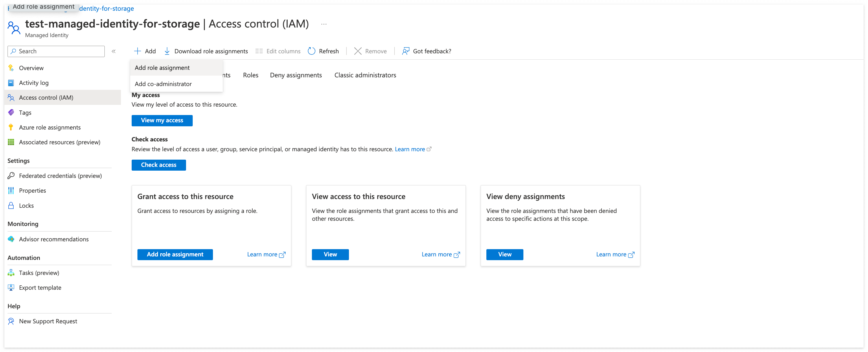Screen dimensions: 868x352
Task: Open the ellipsis menu beside page title
Action: point(324,24)
